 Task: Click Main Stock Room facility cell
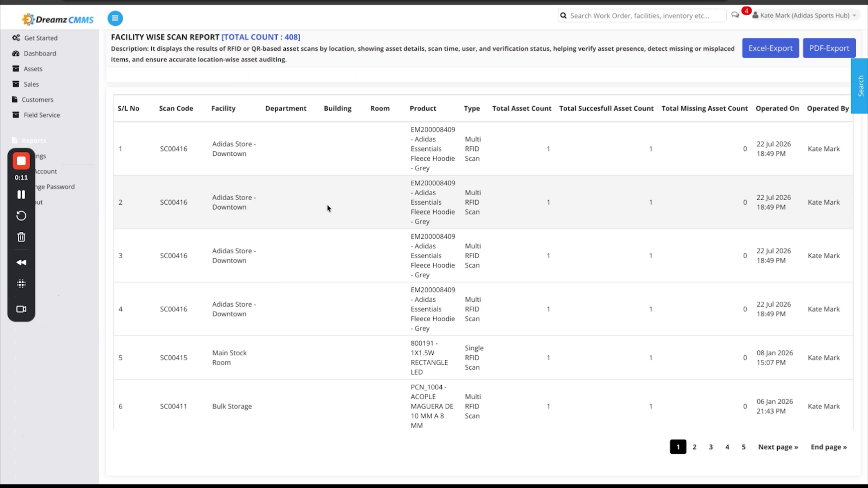click(229, 358)
